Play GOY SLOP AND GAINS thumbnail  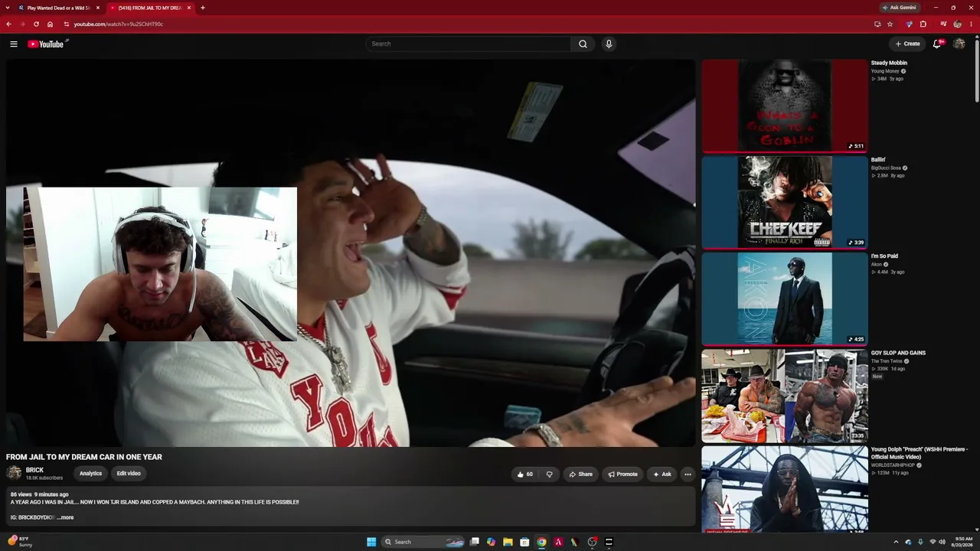point(785,396)
